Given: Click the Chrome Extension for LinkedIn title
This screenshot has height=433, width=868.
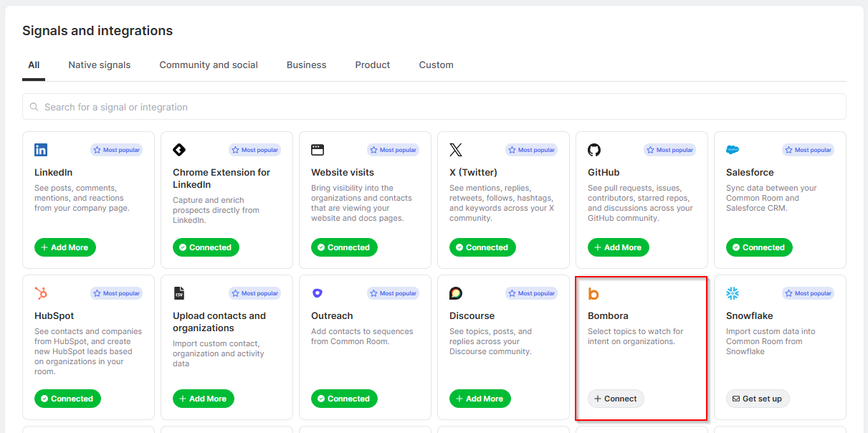Looking at the screenshot, I should tap(221, 179).
